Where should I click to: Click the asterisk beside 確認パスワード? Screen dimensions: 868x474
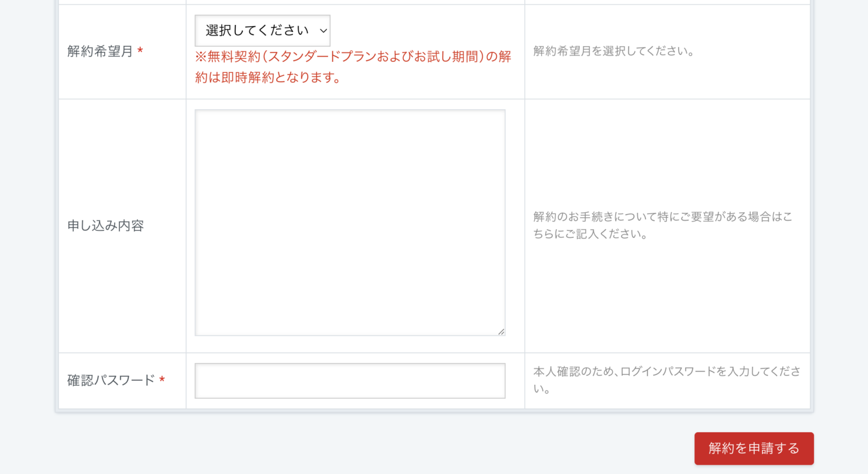[x=161, y=380]
